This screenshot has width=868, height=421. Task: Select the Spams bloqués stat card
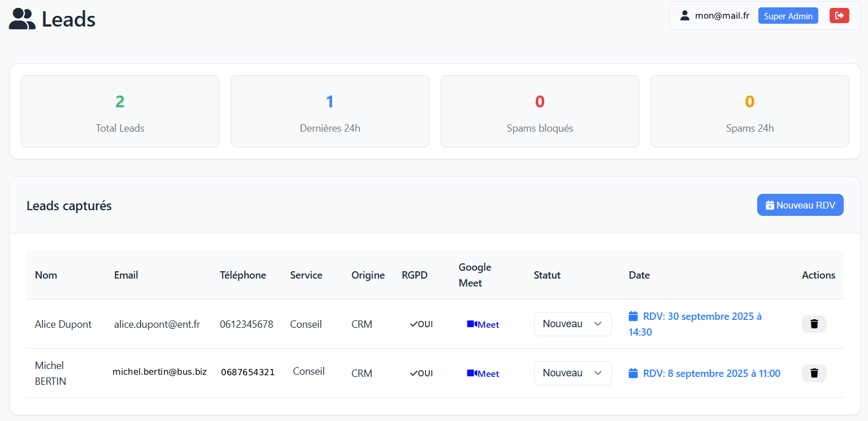[540, 111]
